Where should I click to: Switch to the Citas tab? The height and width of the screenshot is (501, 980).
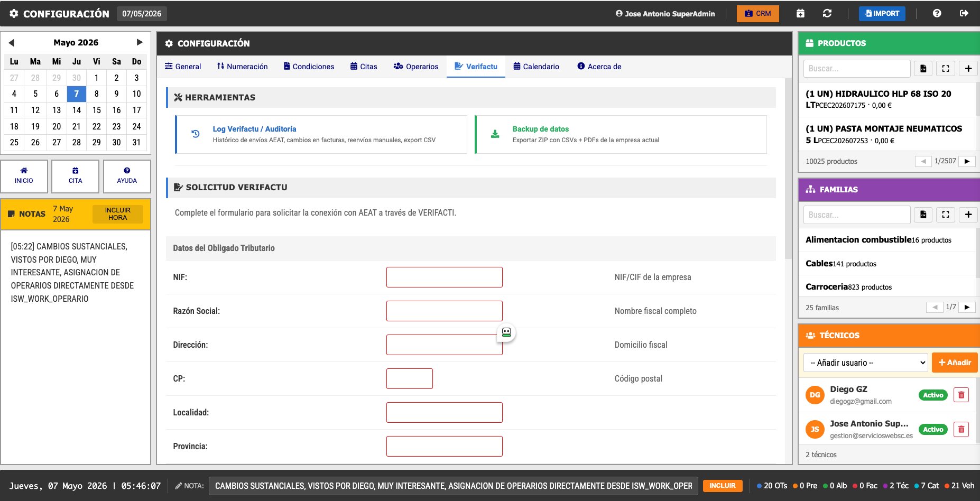point(364,67)
